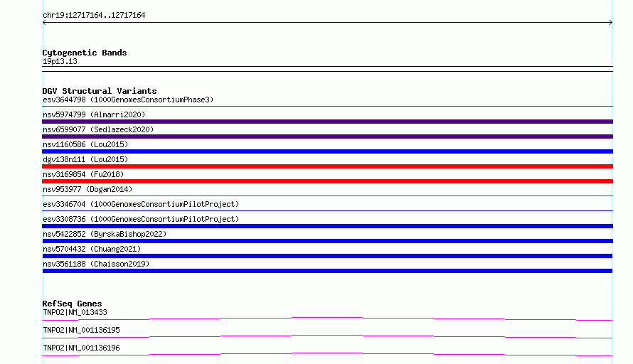Image resolution: width=633 pixels, height=364 pixels.
Task: Click the thin red bar under esv3644798
Action: 327,107
